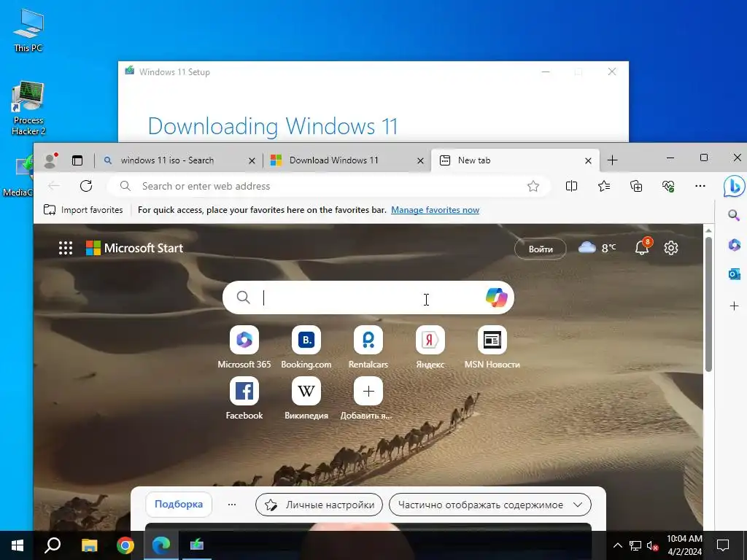View the weather 8°C widget
Screen dimensions: 747x560
[x=597, y=248]
